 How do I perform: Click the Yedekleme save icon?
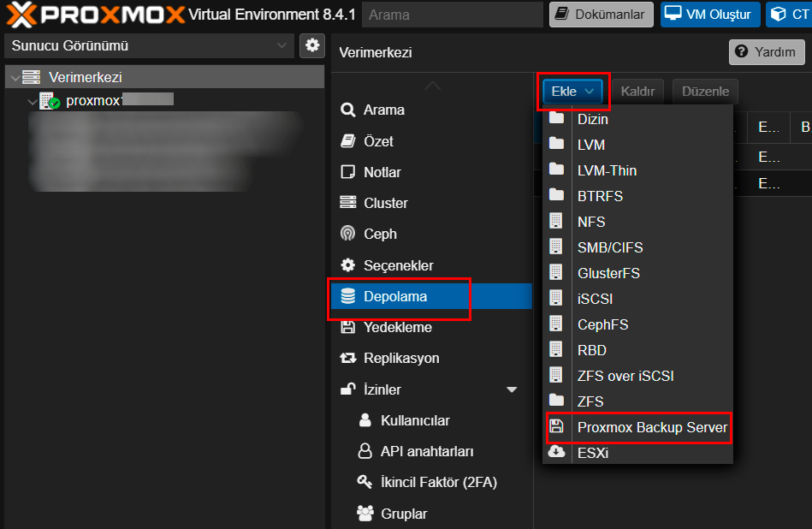pyautogui.click(x=347, y=327)
